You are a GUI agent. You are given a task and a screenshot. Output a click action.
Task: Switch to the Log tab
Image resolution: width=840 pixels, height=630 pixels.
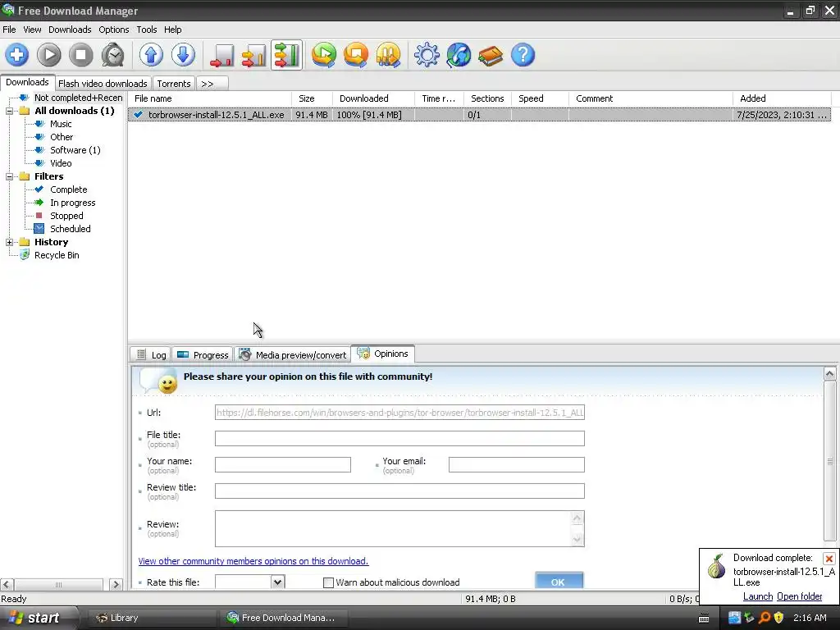click(151, 354)
